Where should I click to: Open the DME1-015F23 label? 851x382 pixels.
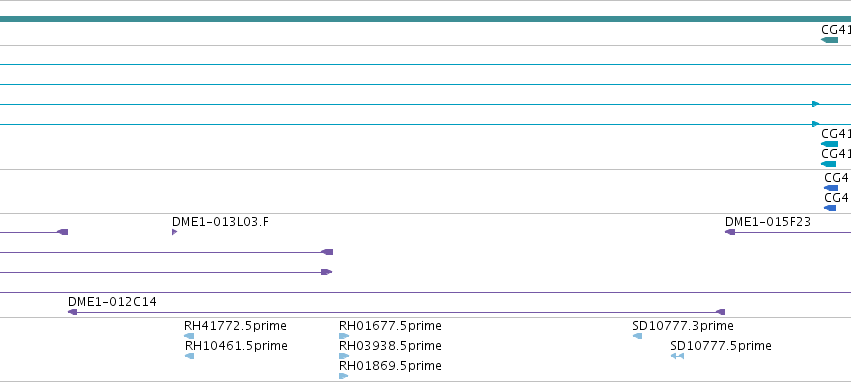[767, 222]
